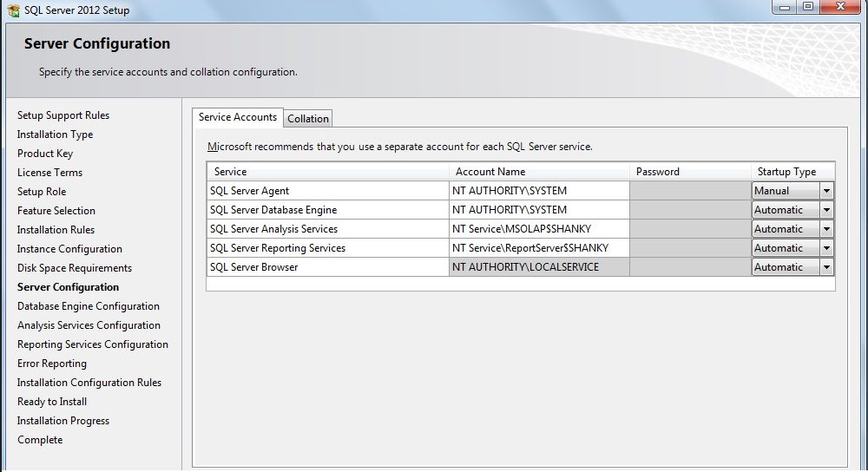The width and height of the screenshot is (868, 472).
Task: Click License Terms step in sidebar
Action: [x=49, y=173]
